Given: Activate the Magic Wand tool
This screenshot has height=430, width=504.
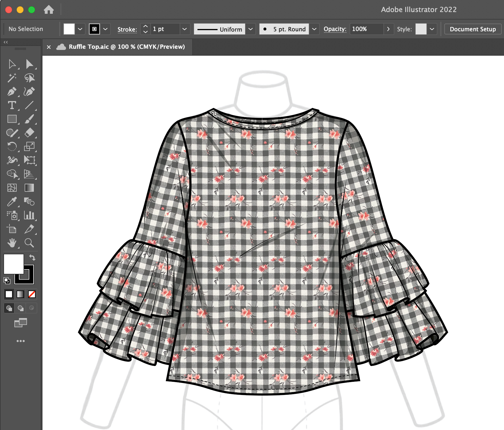Looking at the screenshot, I should click(x=12, y=78).
